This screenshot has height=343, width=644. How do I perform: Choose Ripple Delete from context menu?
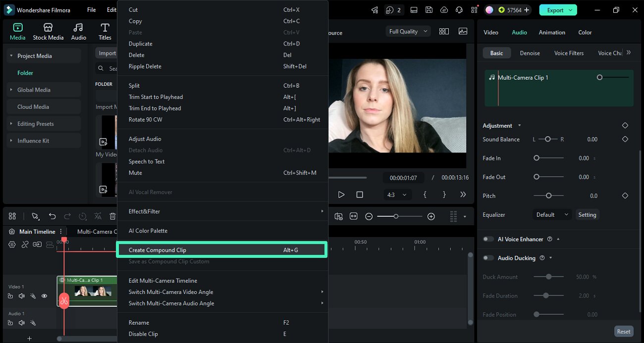click(x=222, y=66)
